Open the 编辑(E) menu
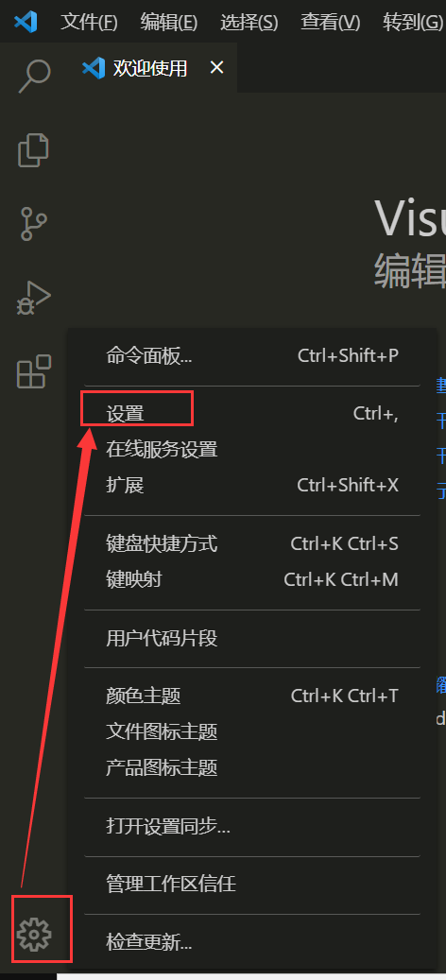This screenshot has height=980, width=446. 168,23
